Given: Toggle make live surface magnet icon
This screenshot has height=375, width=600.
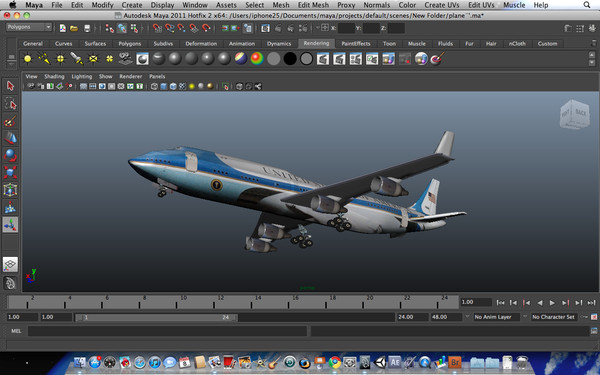Looking at the screenshot, I should pyautogui.click(x=206, y=28).
